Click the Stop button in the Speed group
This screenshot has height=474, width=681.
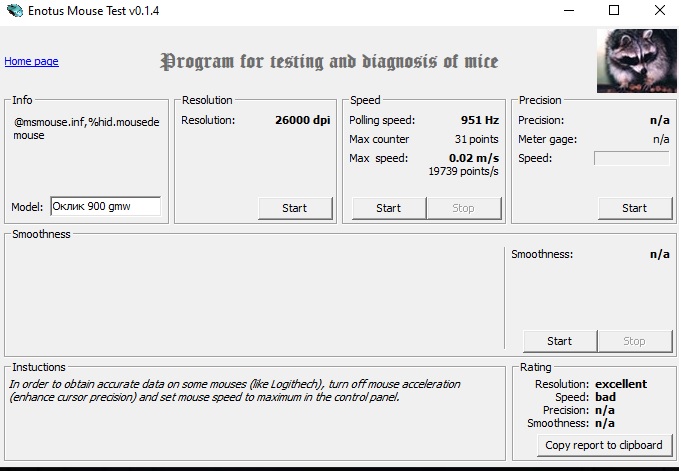coord(463,208)
